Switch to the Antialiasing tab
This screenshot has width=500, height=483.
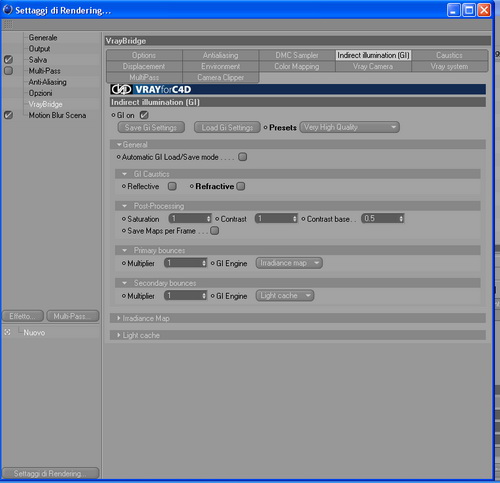[x=220, y=55]
